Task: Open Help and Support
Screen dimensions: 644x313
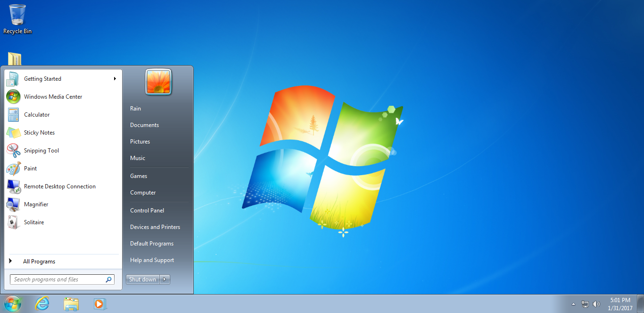Action: (x=152, y=260)
